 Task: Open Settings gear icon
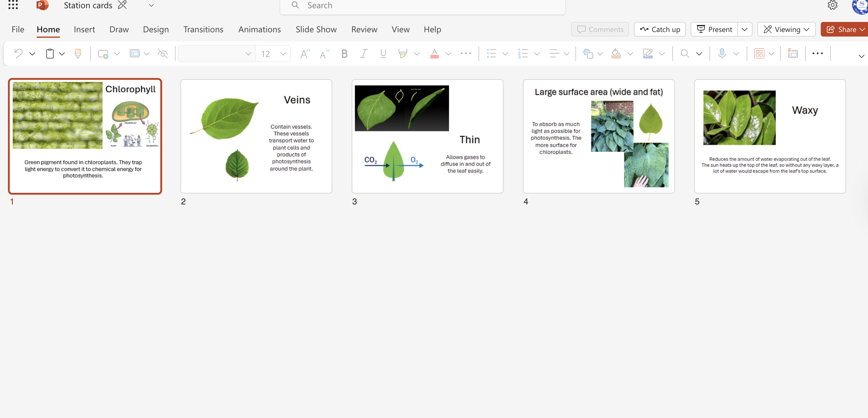[832, 5]
